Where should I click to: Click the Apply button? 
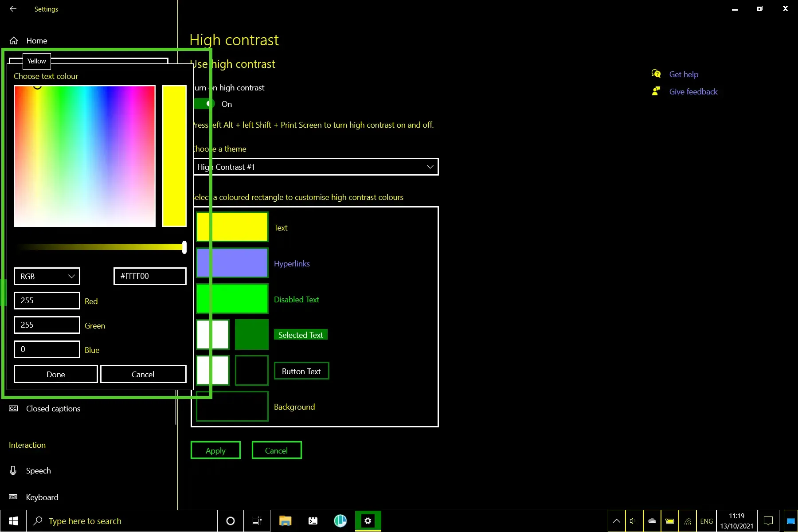(215, 450)
